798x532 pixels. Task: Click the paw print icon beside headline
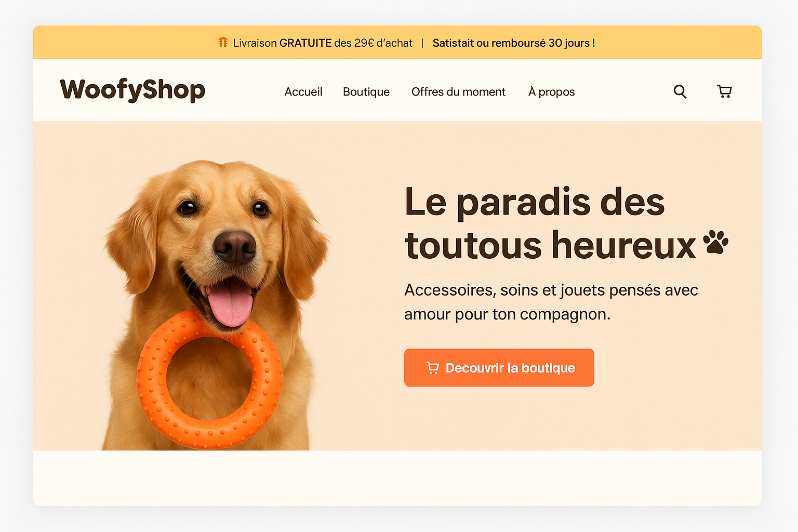[715, 242]
